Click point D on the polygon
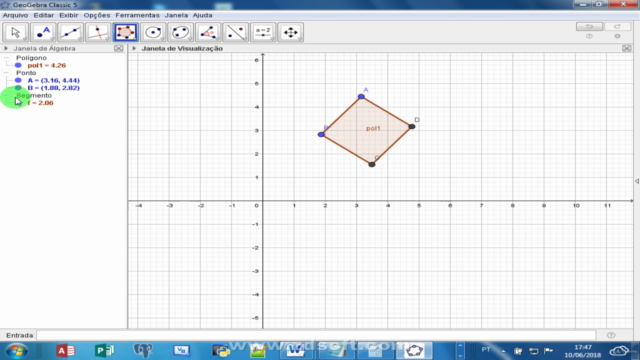 pyautogui.click(x=412, y=127)
